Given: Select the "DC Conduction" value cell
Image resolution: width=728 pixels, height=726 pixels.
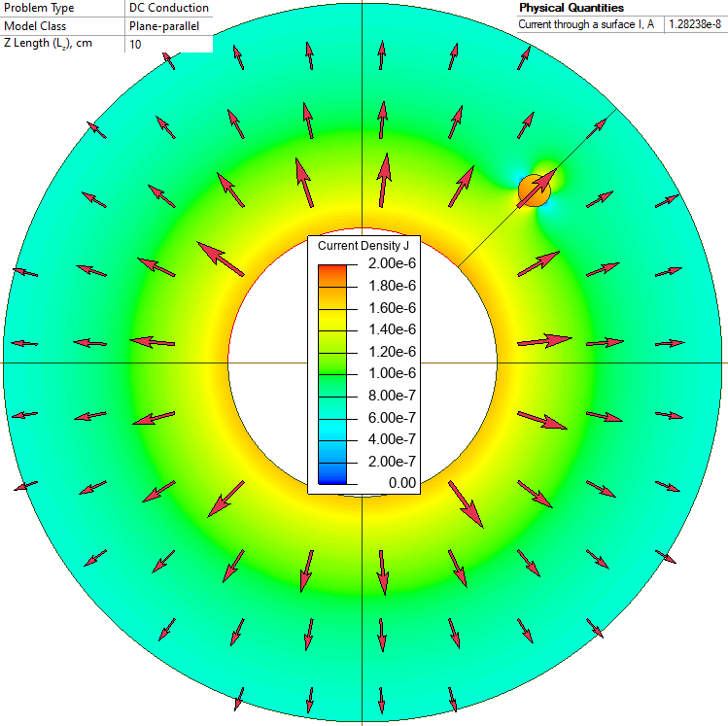Looking at the screenshot, I should (x=169, y=9).
